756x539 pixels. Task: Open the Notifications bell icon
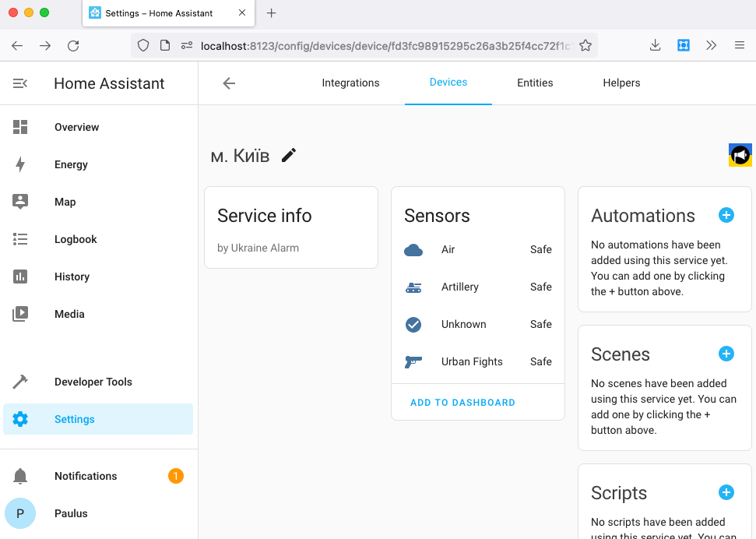point(20,476)
